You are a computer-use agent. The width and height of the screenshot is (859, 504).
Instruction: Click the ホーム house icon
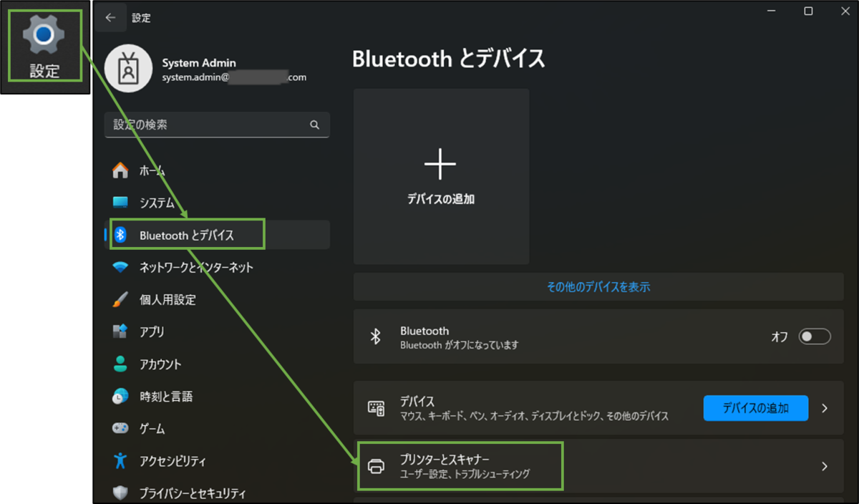(x=120, y=170)
